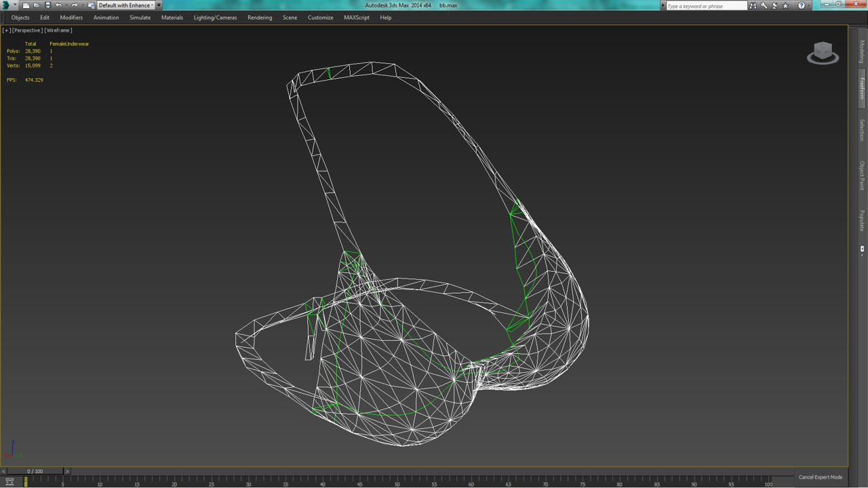The height and width of the screenshot is (488, 868).
Task: Open the Edit menu
Action: pyautogui.click(x=45, y=18)
